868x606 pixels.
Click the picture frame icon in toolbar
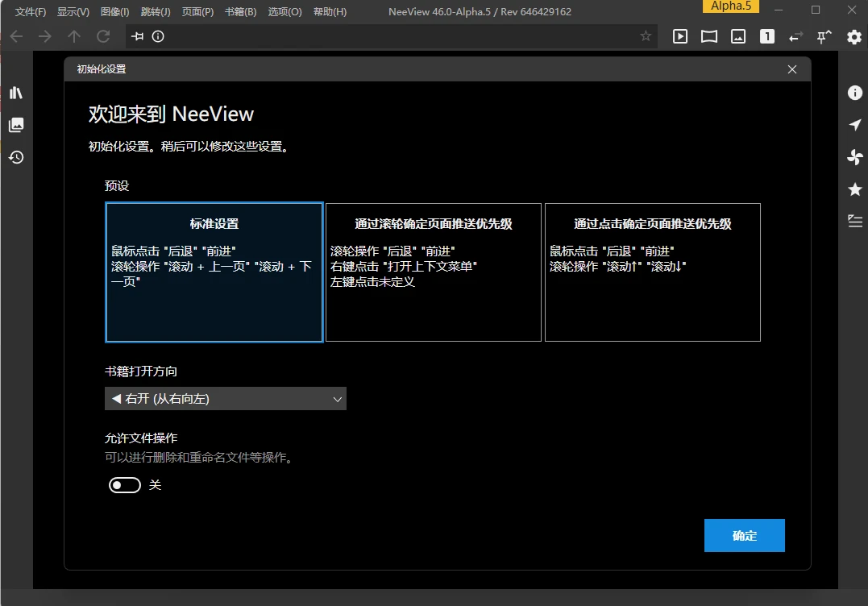(x=738, y=36)
